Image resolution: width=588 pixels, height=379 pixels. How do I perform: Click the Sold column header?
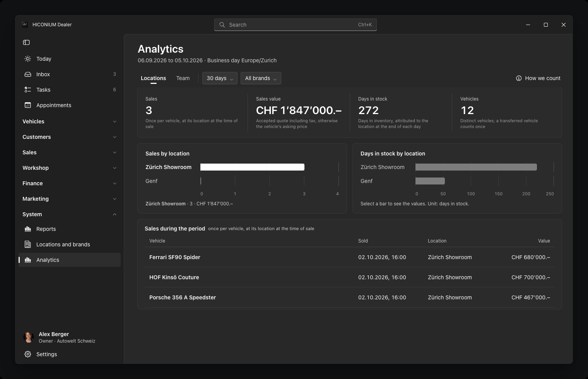(363, 241)
